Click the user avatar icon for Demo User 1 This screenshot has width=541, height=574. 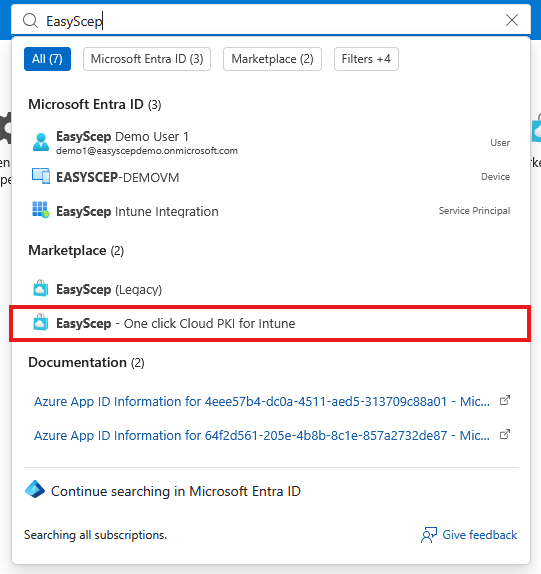point(41,142)
